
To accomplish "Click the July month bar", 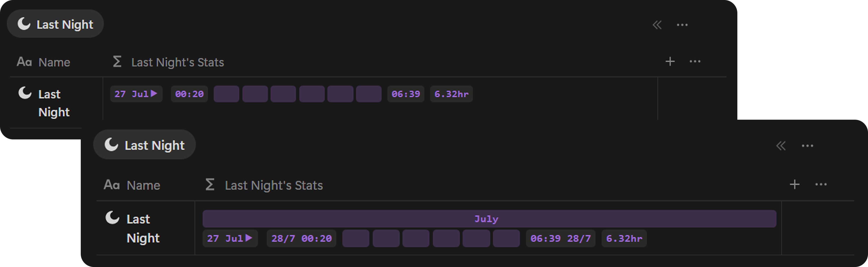I will (x=489, y=219).
